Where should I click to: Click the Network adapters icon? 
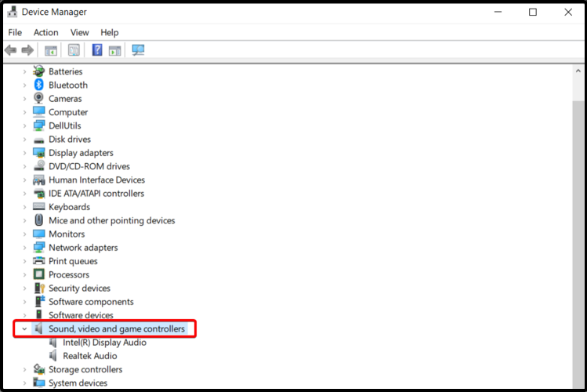pyautogui.click(x=38, y=248)
